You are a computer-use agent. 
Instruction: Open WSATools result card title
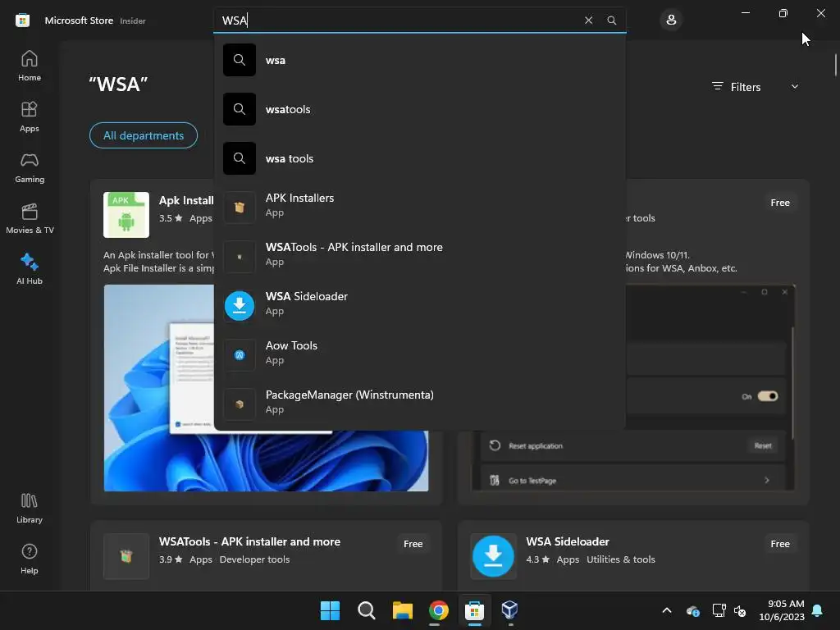[x=249, y=541]
